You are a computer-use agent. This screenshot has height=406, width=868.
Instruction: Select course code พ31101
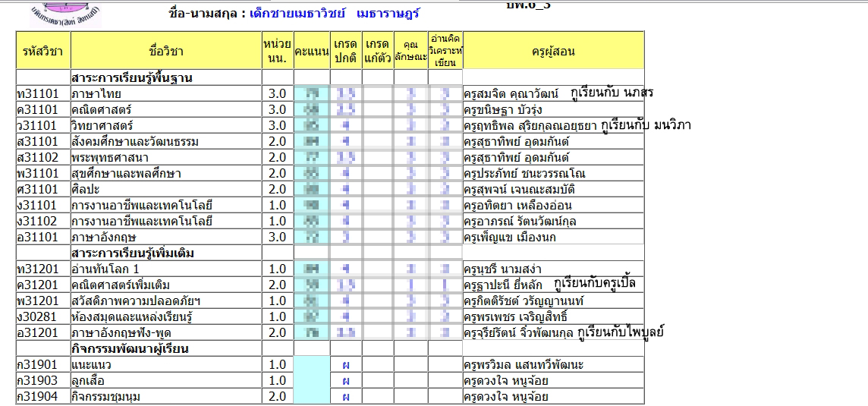point(38,174)
